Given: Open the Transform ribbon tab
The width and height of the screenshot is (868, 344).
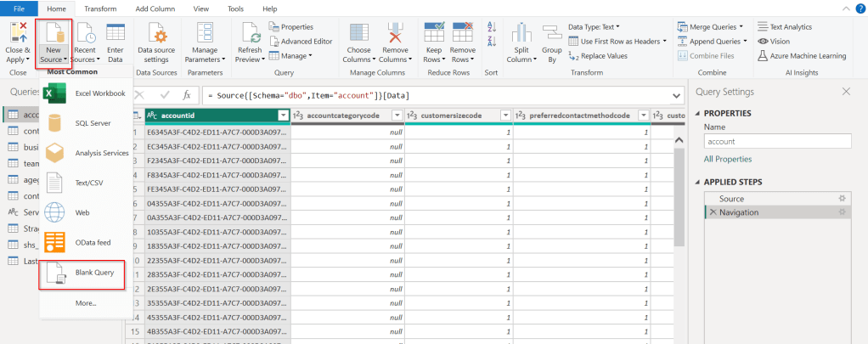Looking at the screenshot, I should (101, 8).
